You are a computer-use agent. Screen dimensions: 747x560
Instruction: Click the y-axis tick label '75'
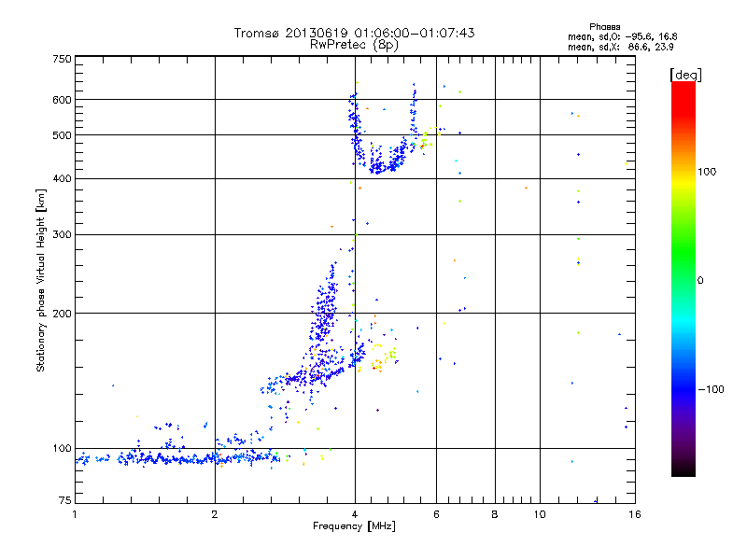tap(65, 500)
